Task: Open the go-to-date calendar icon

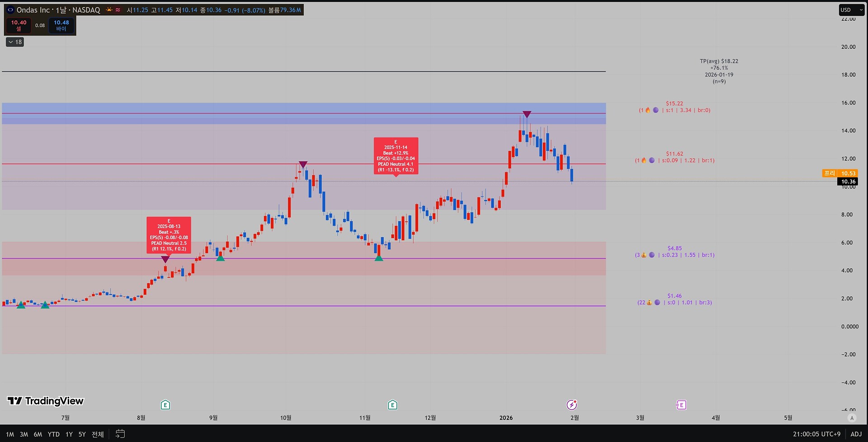Action: 120,434
